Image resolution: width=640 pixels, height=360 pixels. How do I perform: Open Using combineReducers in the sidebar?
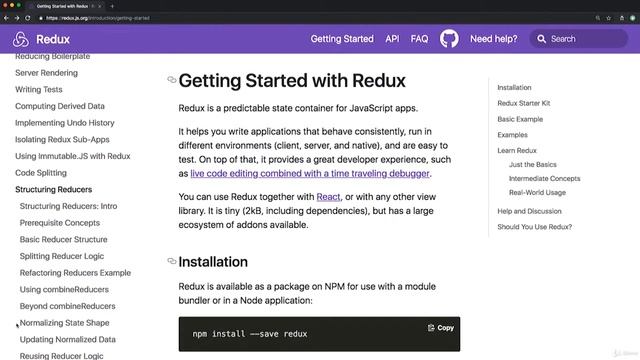(x=64, y=289)
